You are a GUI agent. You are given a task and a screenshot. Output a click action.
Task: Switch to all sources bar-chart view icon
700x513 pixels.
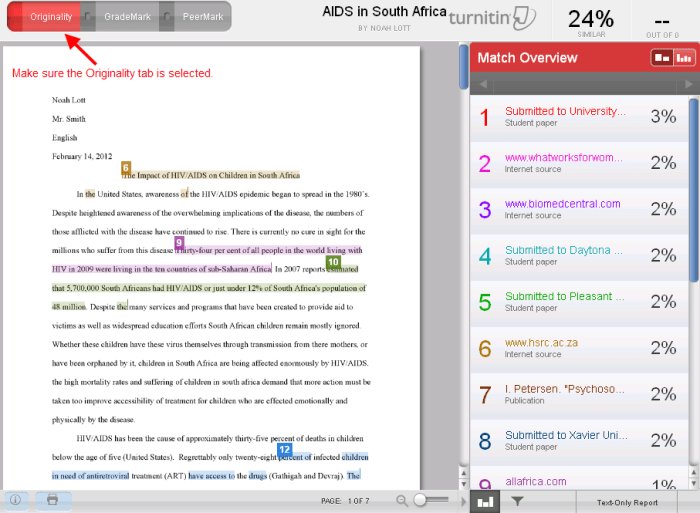point(684,58)
